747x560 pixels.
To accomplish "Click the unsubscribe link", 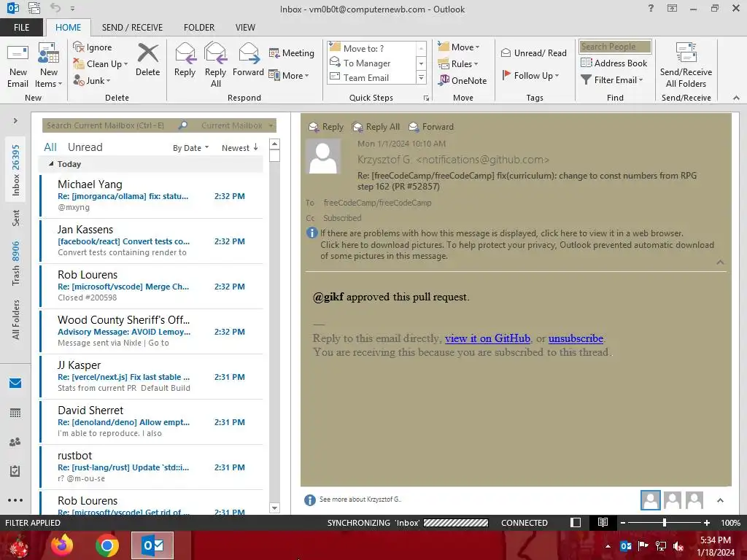I will click(x=576, y=338).
